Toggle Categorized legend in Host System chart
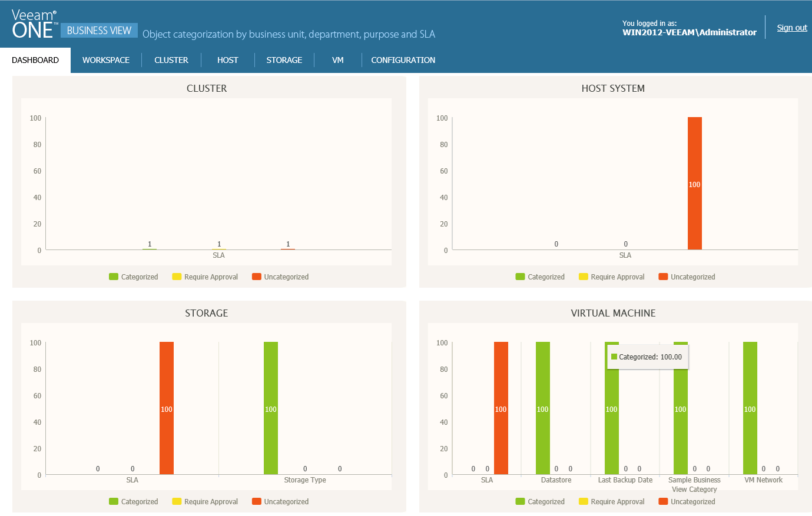This screenshot has width=812, height=516. click(x=540, y=277)
